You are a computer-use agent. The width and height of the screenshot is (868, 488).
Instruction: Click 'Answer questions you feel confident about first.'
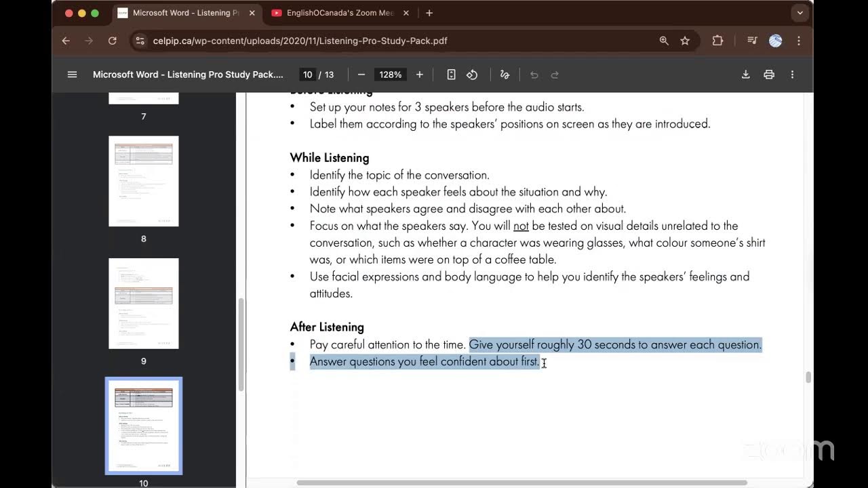425,361
